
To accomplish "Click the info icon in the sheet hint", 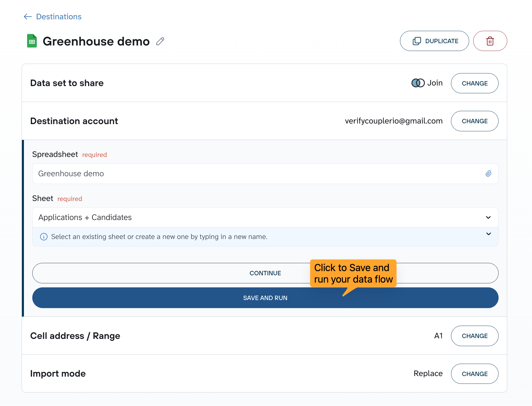I will click(x=44, y=237).
